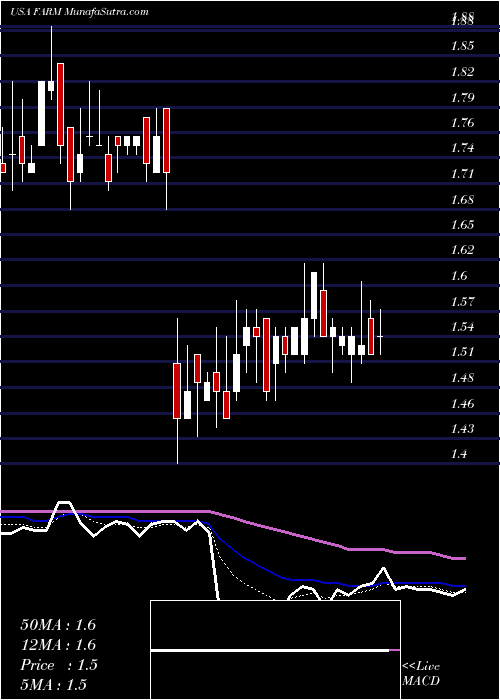
Task: Select the 1.43 price level label
Action: (462, 429)
